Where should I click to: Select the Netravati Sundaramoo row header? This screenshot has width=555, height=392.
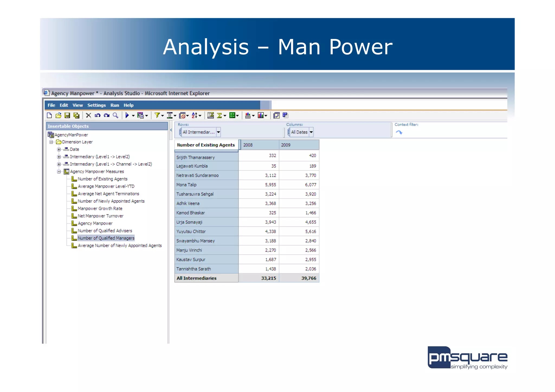coord(206,175)
